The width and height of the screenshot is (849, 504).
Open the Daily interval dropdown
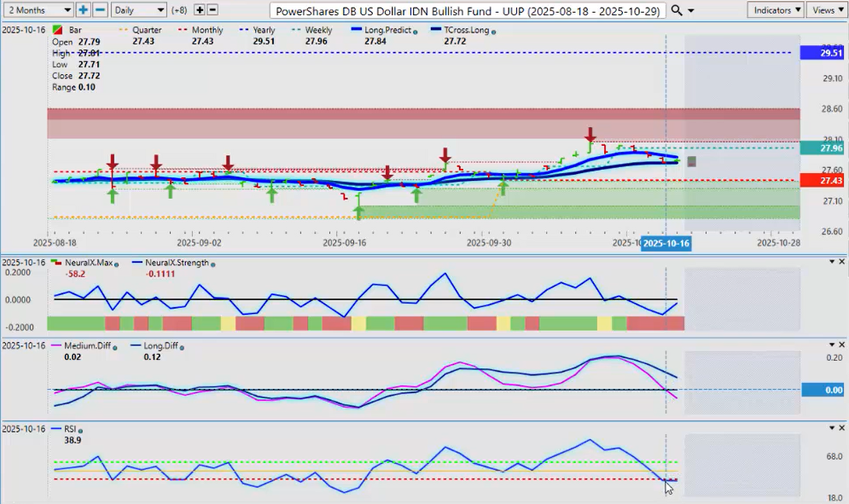pos(138,9)
